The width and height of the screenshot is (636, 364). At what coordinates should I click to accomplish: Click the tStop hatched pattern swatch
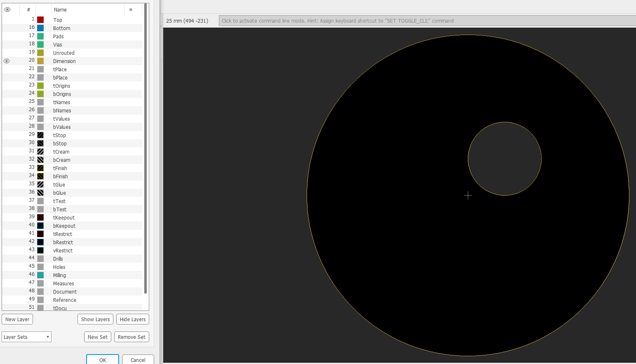click(40, 135)
